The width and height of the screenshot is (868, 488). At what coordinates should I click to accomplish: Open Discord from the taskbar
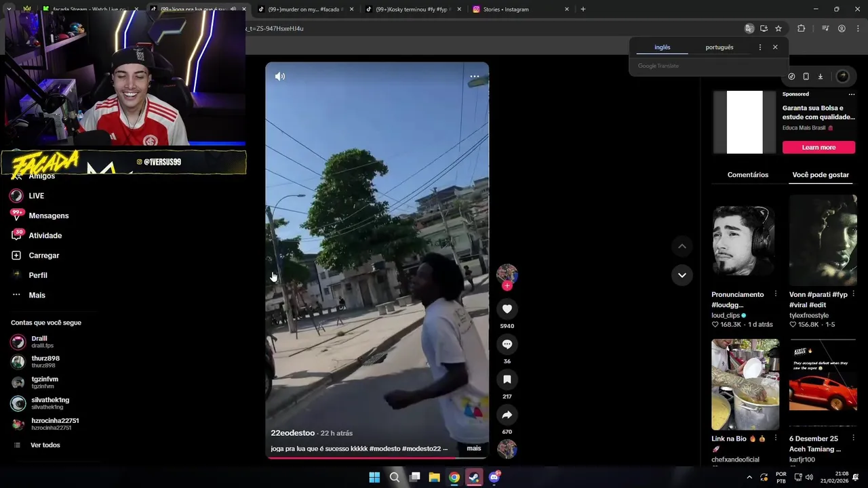tap(494, 477)
